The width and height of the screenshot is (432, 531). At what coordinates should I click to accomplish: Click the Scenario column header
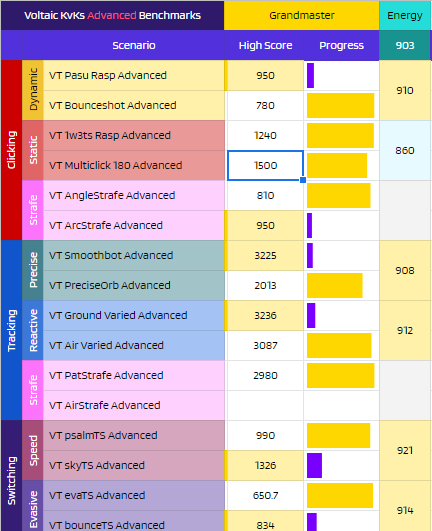(x=134, y=45)
